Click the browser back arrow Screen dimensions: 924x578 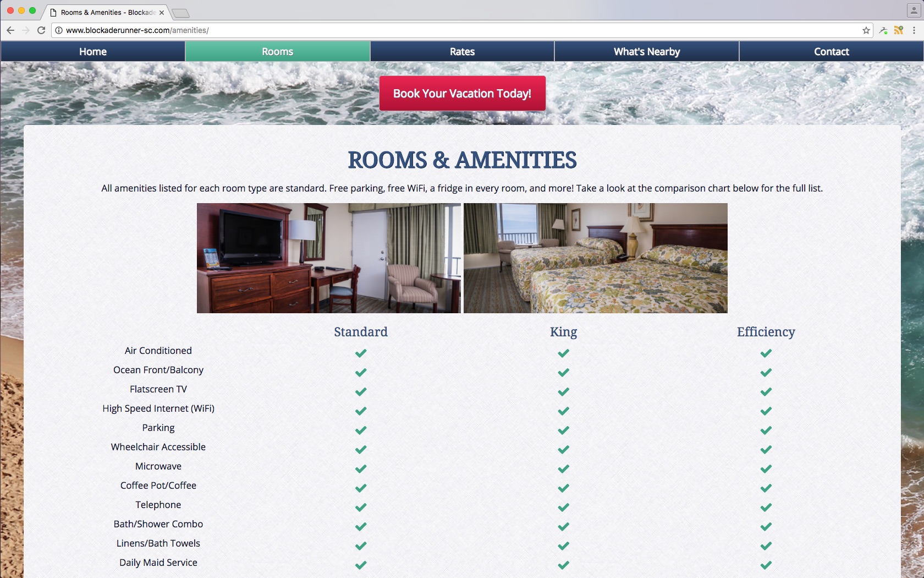(x=10, y=30)
